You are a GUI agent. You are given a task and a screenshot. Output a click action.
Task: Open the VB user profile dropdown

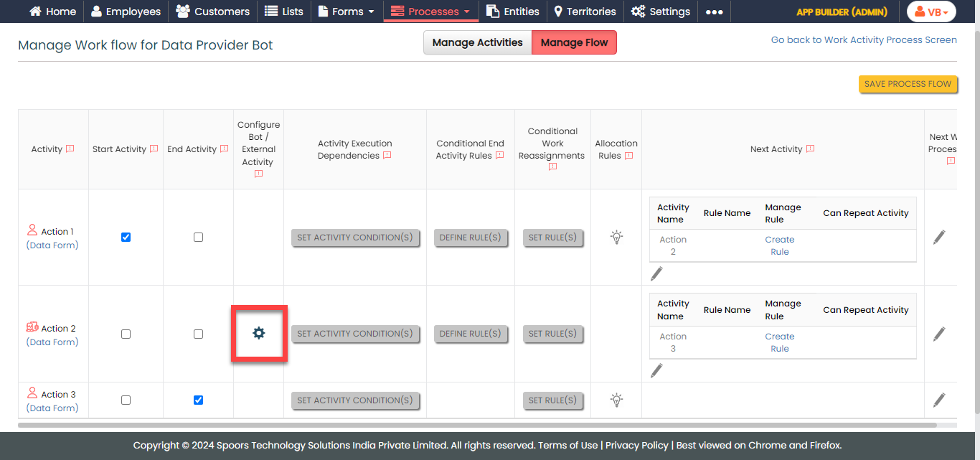(931, 12)
